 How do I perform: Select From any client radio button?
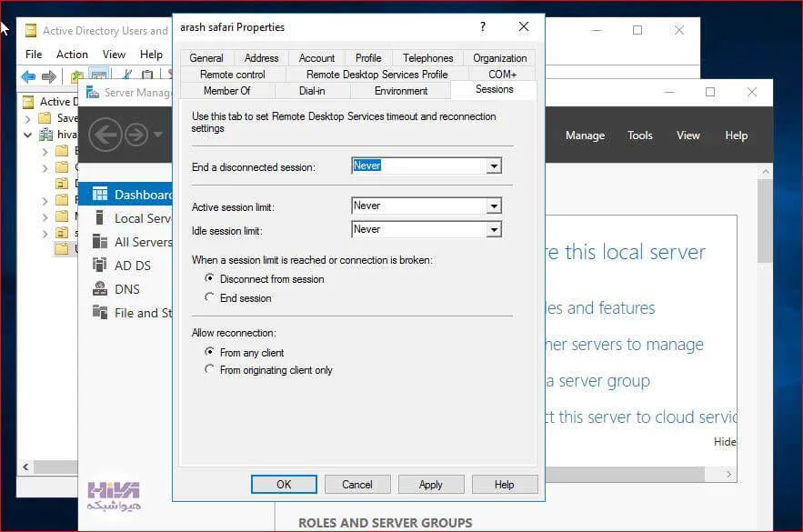coord(209,352)
